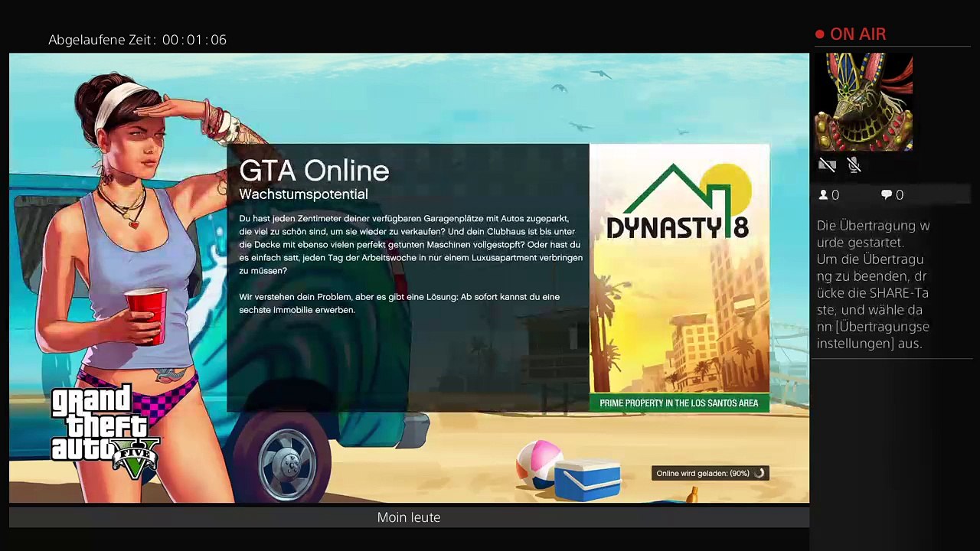Click the Dynasty 8 advertisement image
This screenshot has width=980, height=551.
(679, 278)
